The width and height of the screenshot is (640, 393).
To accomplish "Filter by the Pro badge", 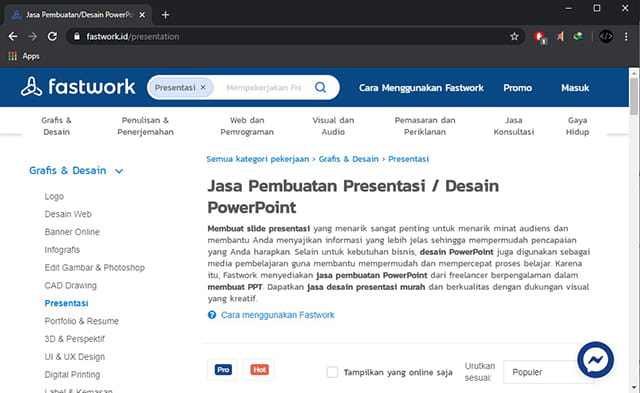I will click(223, 370).
